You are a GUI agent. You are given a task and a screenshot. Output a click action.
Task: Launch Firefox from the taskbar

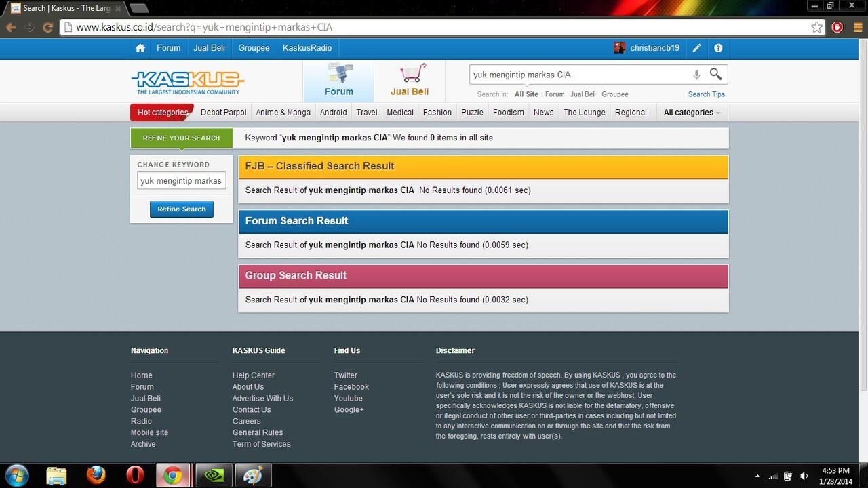point(96,475)
